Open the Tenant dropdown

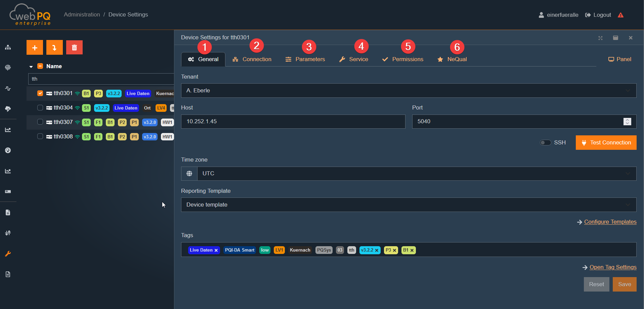click(408, 91)
